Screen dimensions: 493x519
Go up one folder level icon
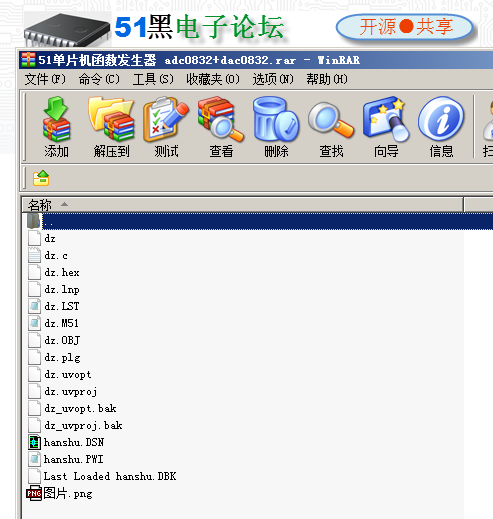41,178
